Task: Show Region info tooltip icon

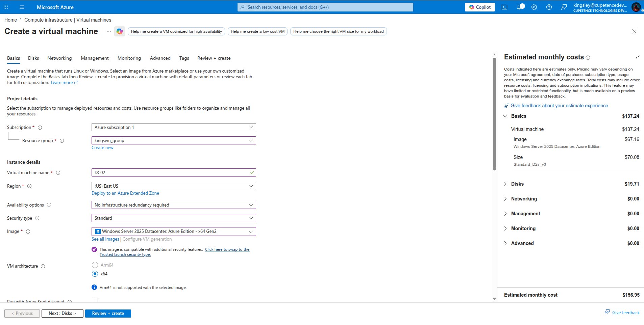Action: [29, 186]
